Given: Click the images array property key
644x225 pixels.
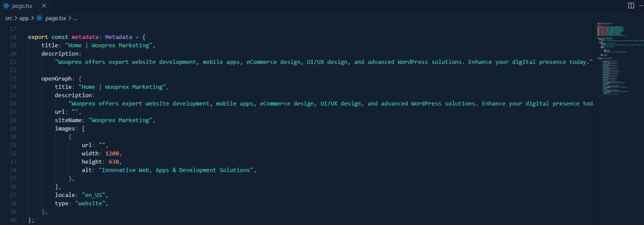Looking at the screenshot, I should pos(65,129).
